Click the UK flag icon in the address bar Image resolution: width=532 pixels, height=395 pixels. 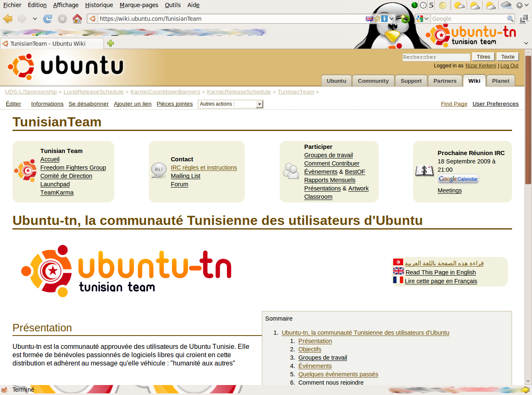coord(369,19)
